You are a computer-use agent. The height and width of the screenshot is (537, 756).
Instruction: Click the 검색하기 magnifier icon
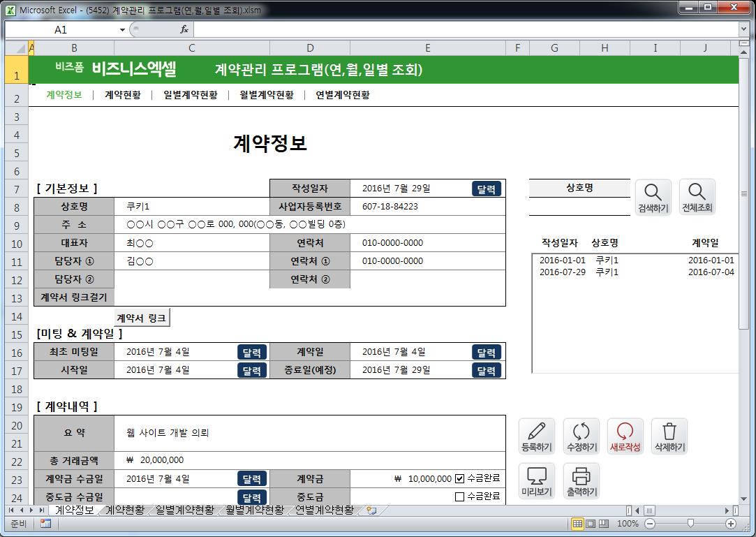(653, 198)
